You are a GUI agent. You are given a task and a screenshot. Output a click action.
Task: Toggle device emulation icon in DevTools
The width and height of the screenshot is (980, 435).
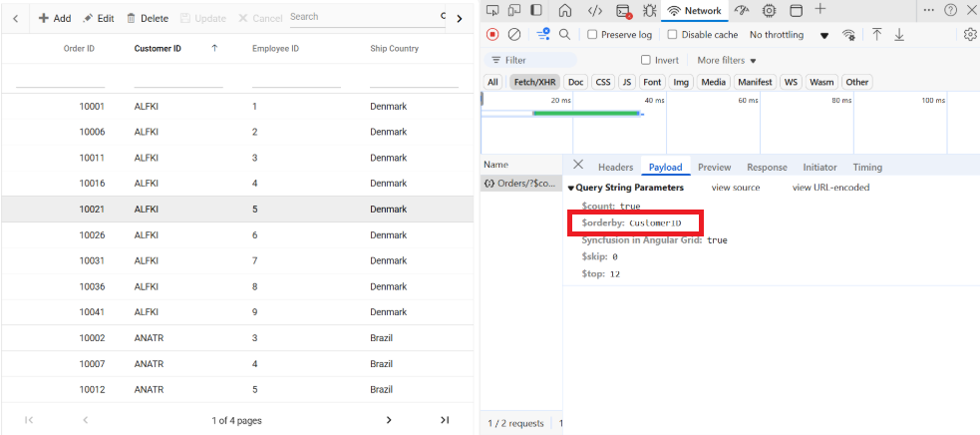(x=514, y=10)
